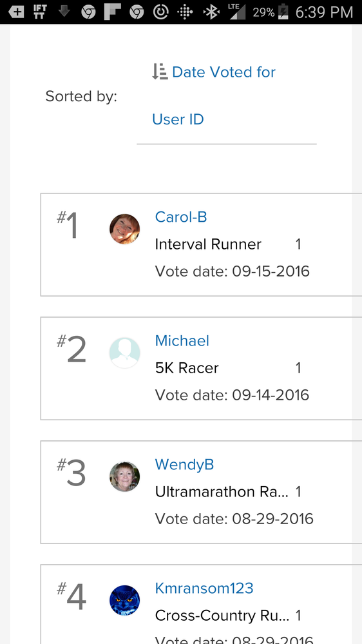Tap the first Chrome notification icon
The image size is (362, 644).
click(x=88, y=12)
